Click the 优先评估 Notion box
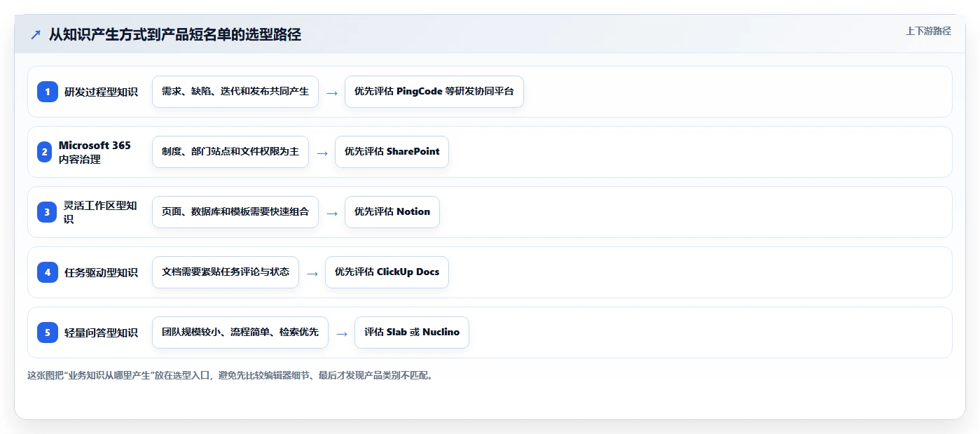Screen dimensions: 980x434 point(392,212)
